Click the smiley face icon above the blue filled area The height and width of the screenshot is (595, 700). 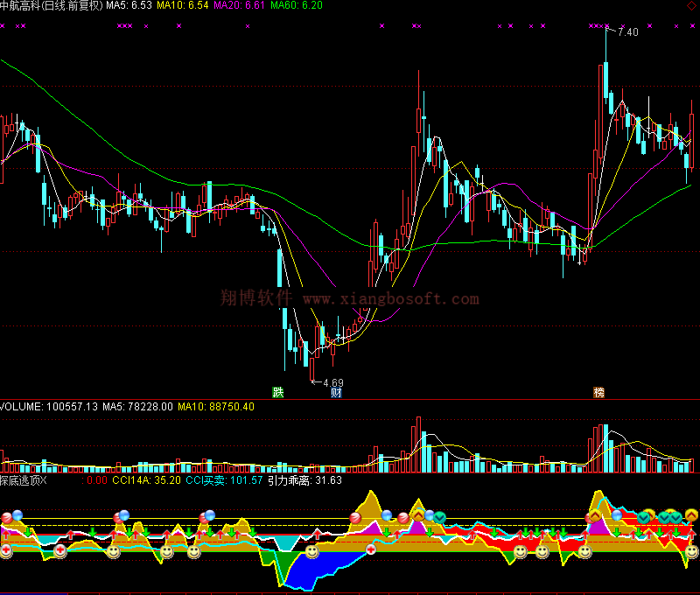312,552
